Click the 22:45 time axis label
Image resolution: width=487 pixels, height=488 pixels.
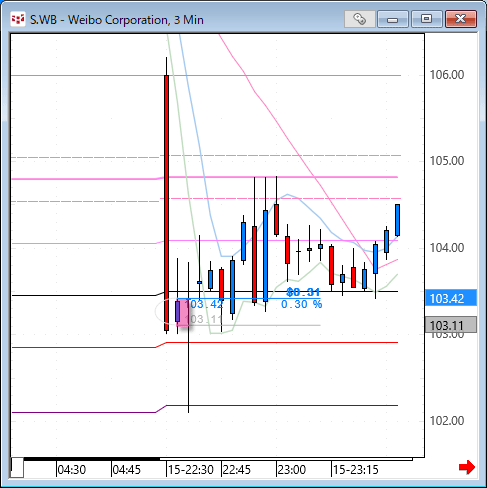[237, 470]
